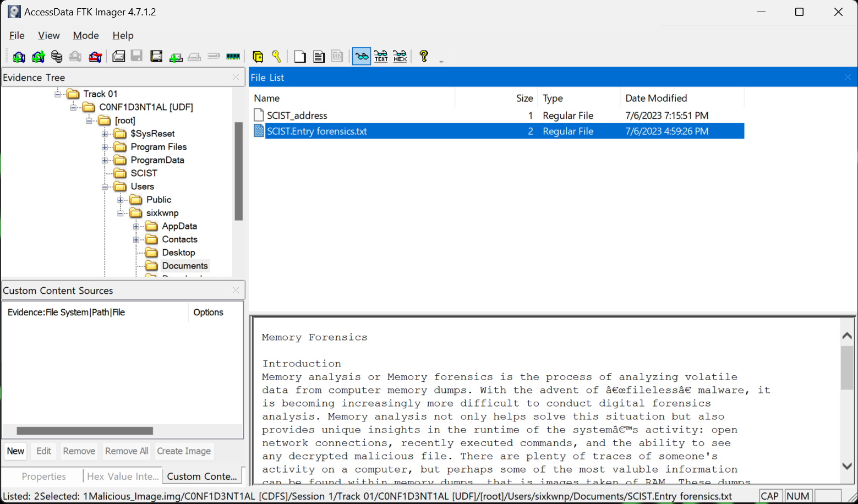
Task: Collapse the Users folder node
Action: click(x=105, y=187)
